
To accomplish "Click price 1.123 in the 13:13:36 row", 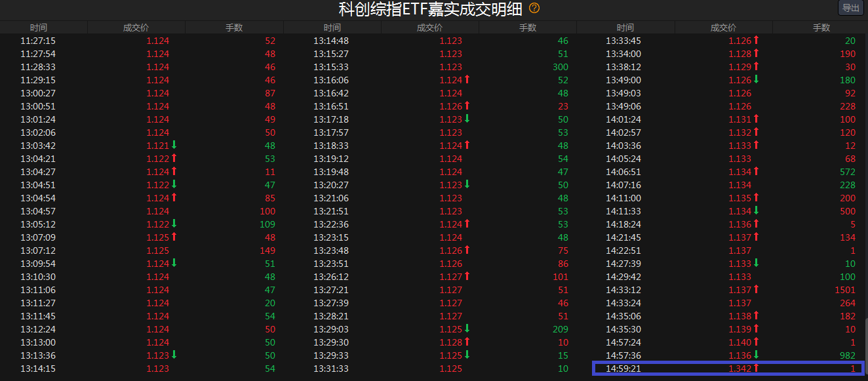I will [158, 355].
